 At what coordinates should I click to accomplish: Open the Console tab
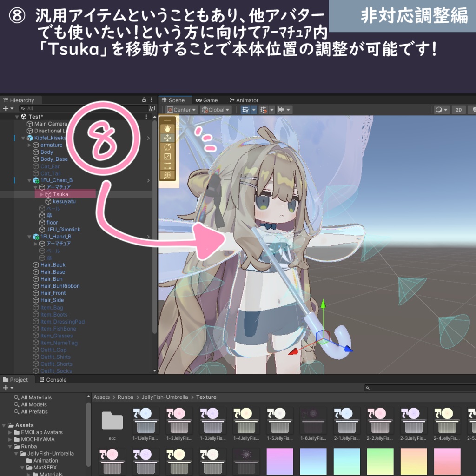[x=53, y=379]
